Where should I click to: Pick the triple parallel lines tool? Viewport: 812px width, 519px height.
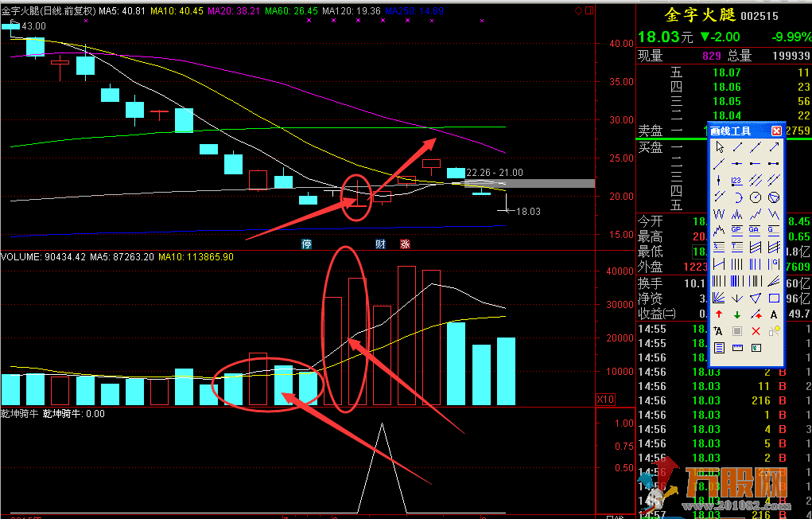click(x=756, y=181)
